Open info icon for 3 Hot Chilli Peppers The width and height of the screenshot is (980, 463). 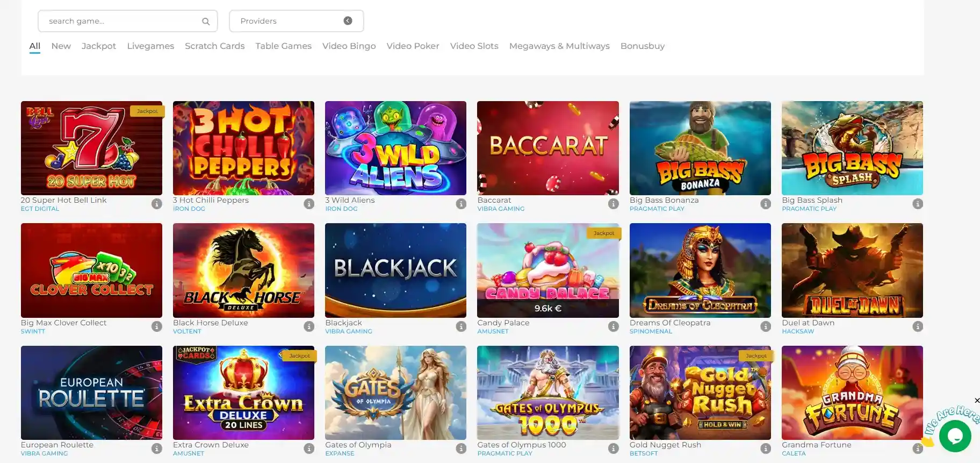pyautogui.click(x=309, y=204)
